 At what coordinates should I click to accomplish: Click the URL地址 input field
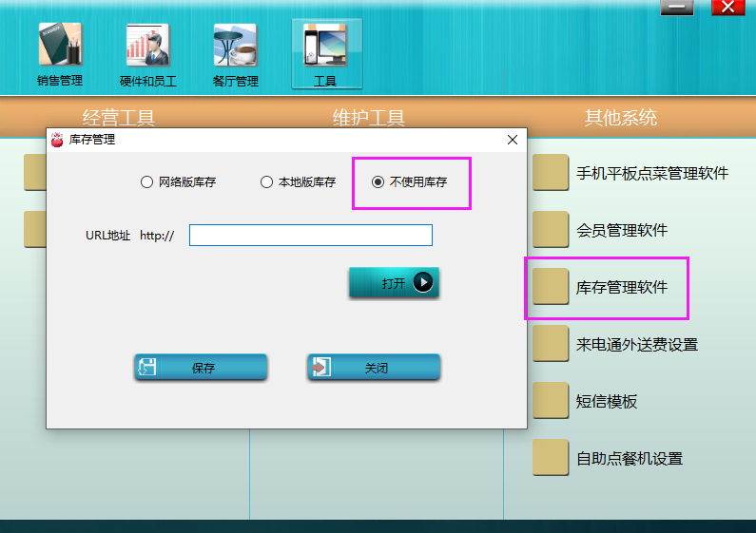click(x=311, y=236)
